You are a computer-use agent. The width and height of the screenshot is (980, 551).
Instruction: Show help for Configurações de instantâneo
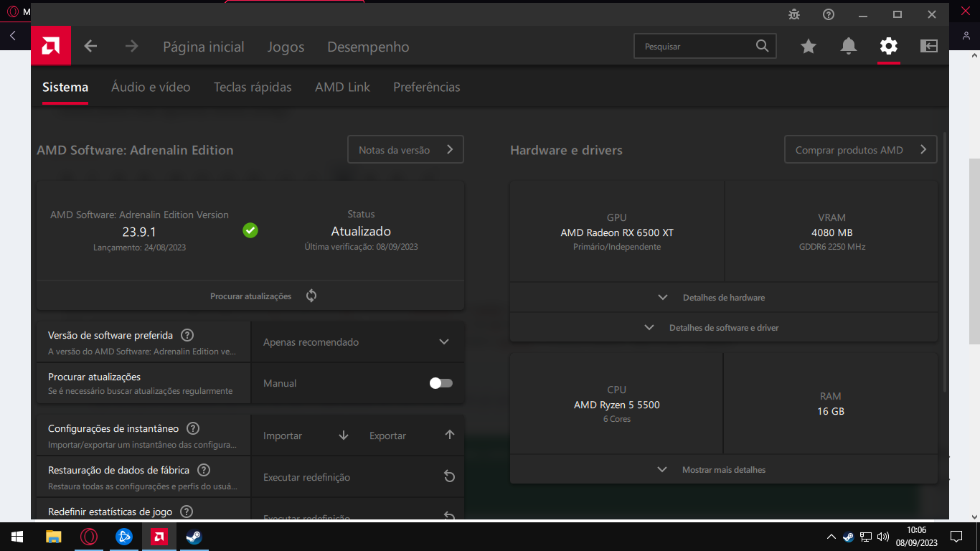tap(193, 428)
